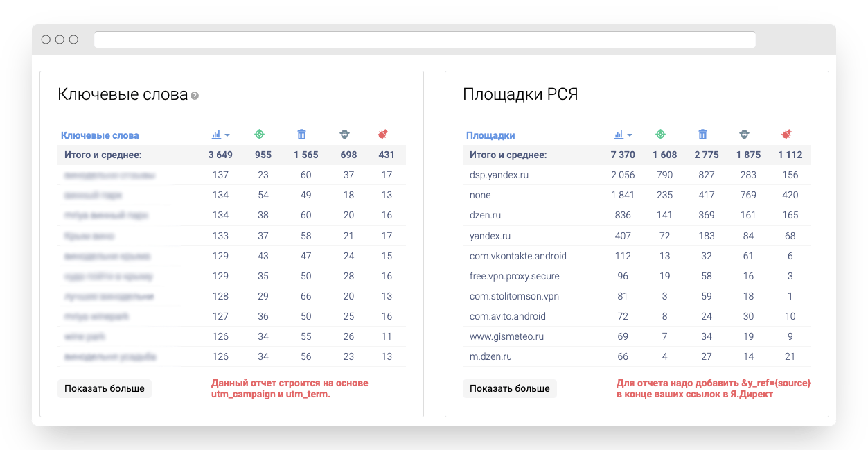Click the total value 3 649
868x450 pixels.
[x=220, y=155]
